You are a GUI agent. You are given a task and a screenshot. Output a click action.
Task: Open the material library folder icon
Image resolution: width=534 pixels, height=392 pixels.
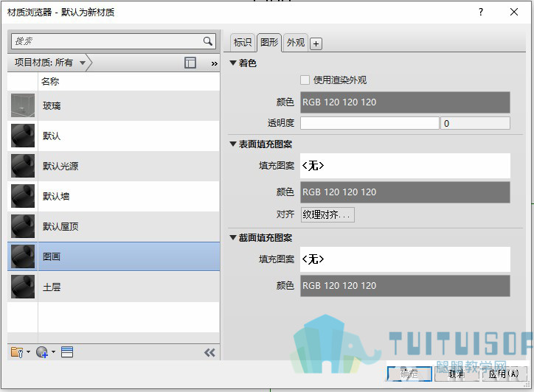click(17, 352)
